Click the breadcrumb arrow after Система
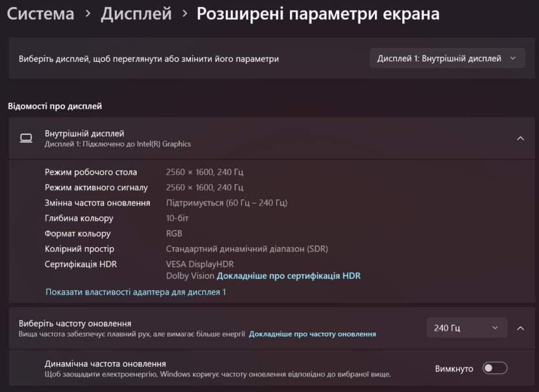The image size is (539, 392). [x=88, y=14]
